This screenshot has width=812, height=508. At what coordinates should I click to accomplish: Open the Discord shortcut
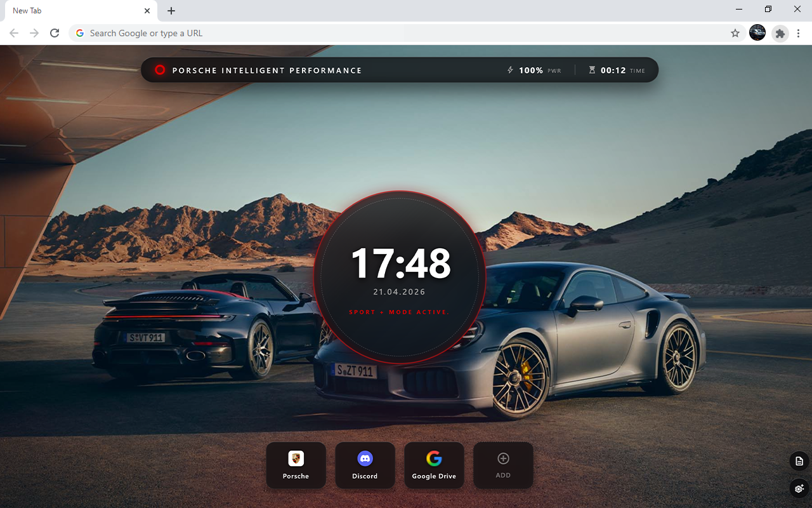point(365,465)
